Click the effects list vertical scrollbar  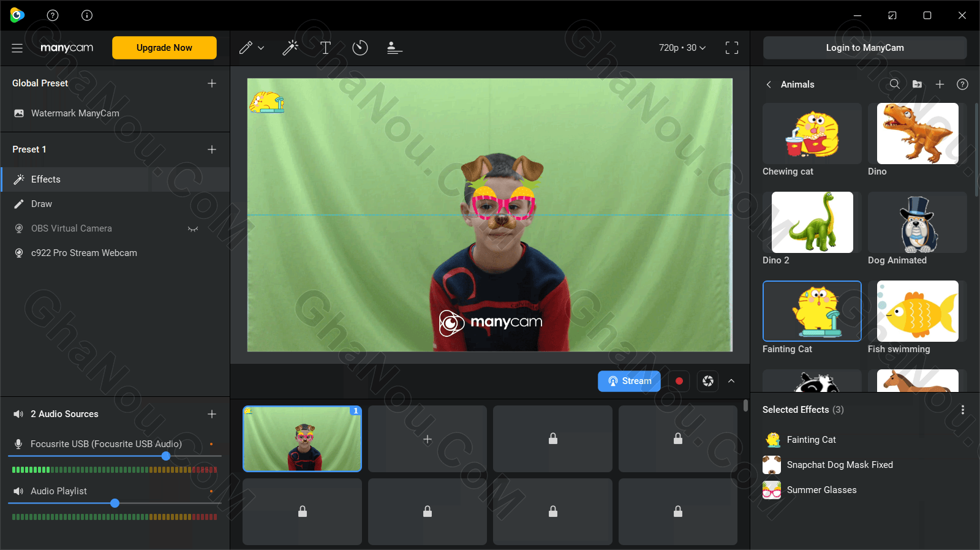976,150
